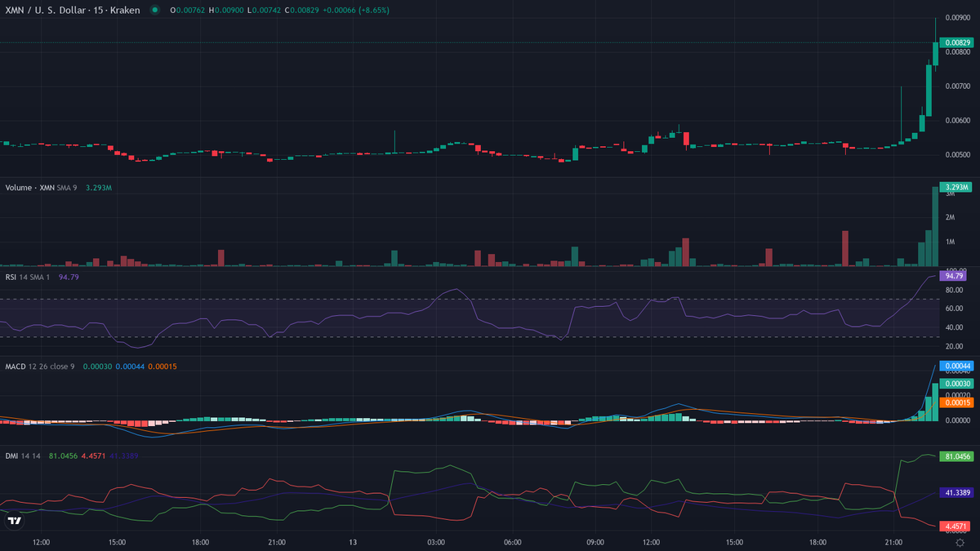Click the 0.00700 price axis label
Viewport: 980px width, 551px height.
click(x=957, y=86)
